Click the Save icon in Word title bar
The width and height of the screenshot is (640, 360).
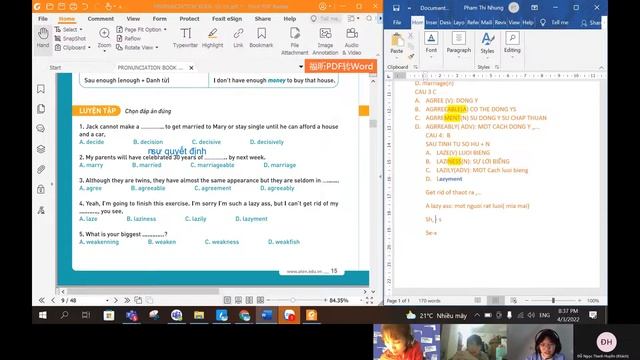point(396,7)
